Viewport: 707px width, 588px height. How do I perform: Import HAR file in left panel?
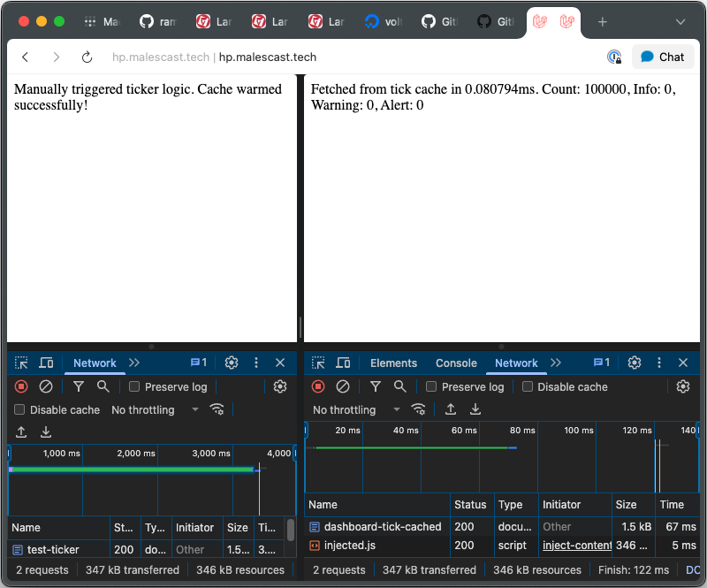[x=21, y=432]
